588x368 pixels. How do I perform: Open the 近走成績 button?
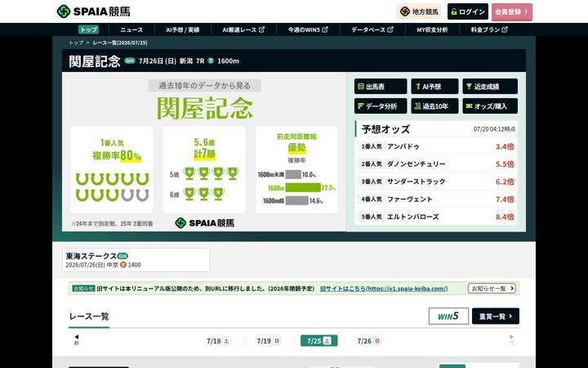(x=490, y=87)
